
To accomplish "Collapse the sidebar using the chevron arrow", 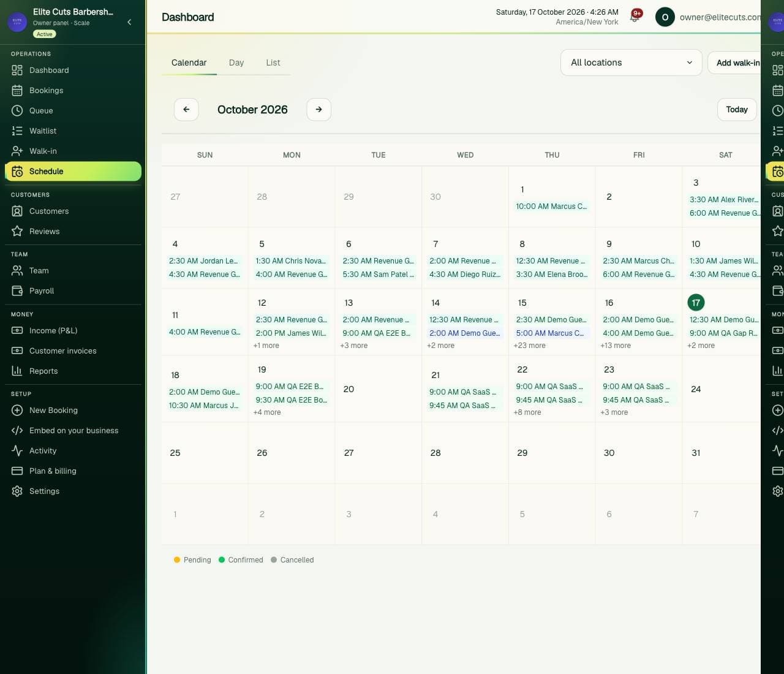I will [x=129, y=22].
